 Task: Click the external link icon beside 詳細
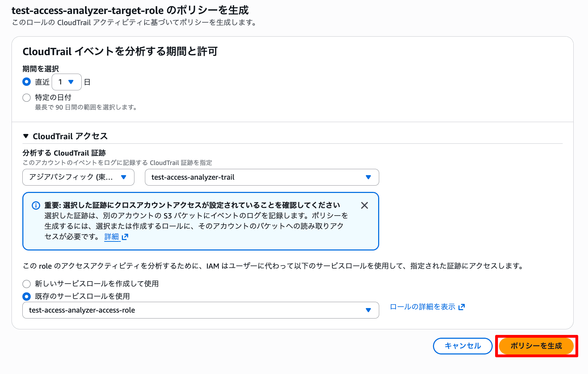tap(125, 237)
